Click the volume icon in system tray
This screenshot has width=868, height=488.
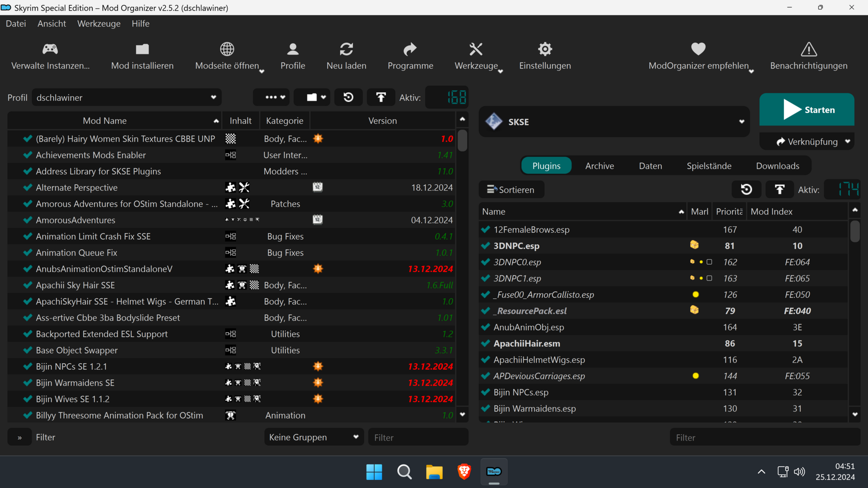pyautogui.click(x=799, y=472)
